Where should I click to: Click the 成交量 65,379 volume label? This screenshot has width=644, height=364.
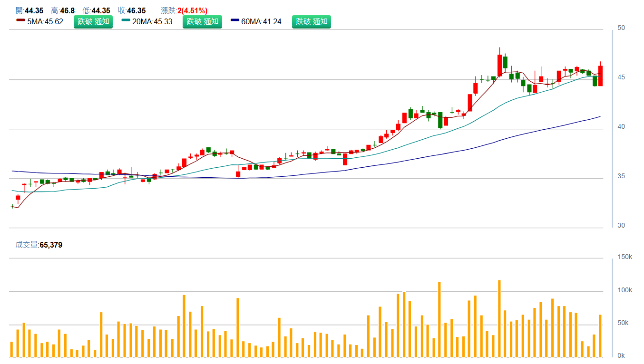click(x=39, y=245)
